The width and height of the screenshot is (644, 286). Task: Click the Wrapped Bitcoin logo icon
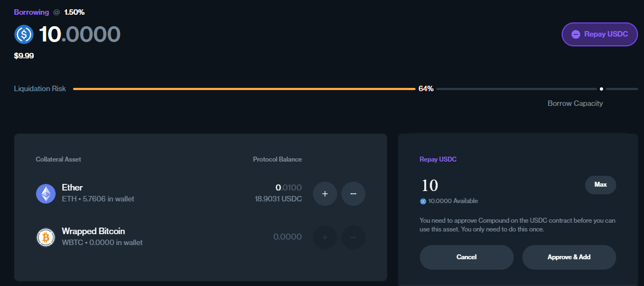[x=46, y=237]
